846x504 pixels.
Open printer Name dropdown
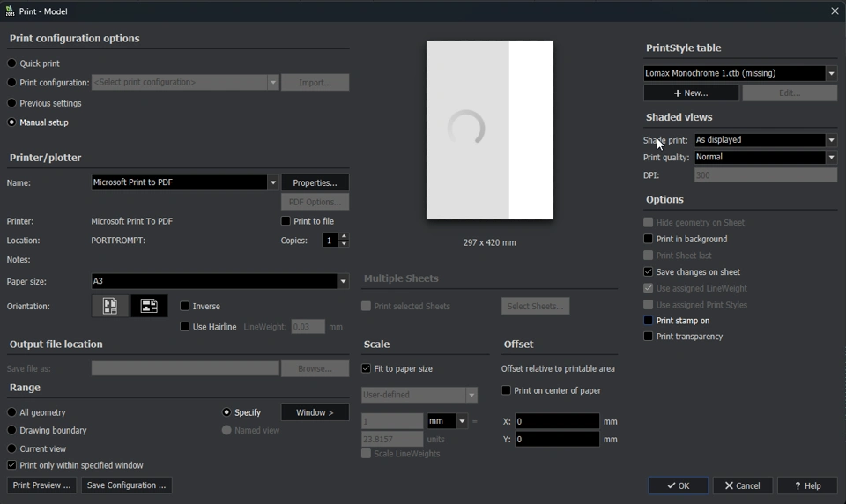(x=273, y=182)
